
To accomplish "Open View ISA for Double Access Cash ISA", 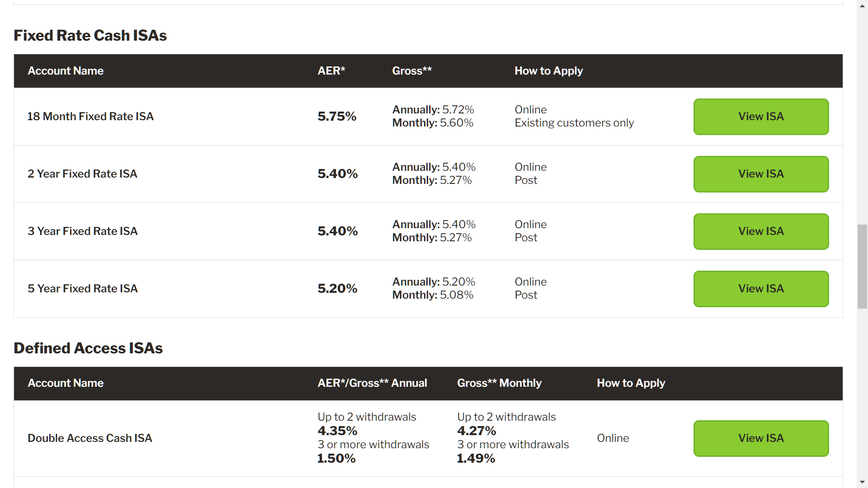I will (761, 438).
